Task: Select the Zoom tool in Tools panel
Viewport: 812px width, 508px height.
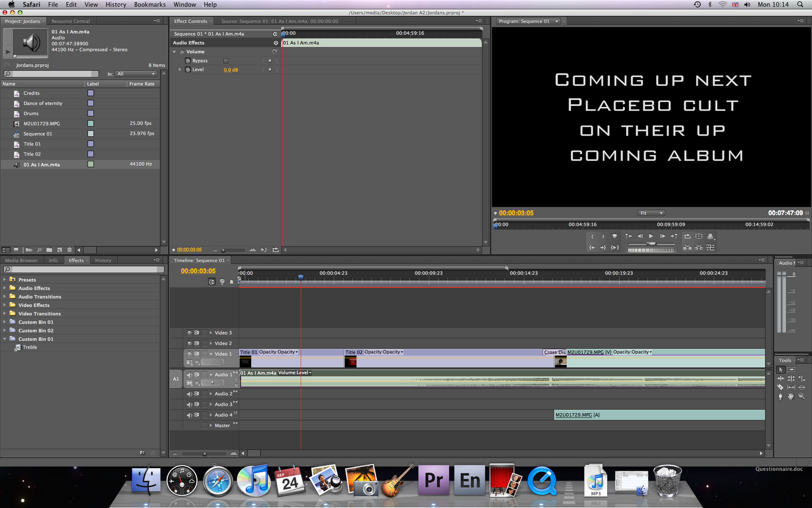Action: click(801, 396)
